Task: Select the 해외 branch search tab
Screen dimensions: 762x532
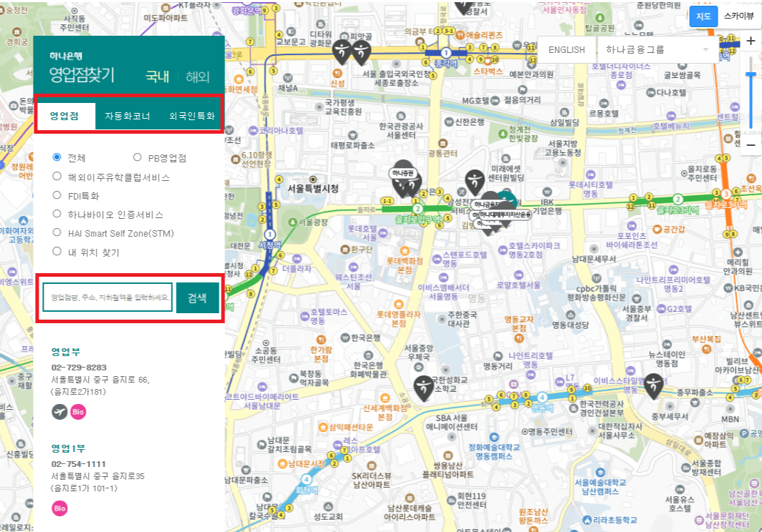Action: point(198,77)
